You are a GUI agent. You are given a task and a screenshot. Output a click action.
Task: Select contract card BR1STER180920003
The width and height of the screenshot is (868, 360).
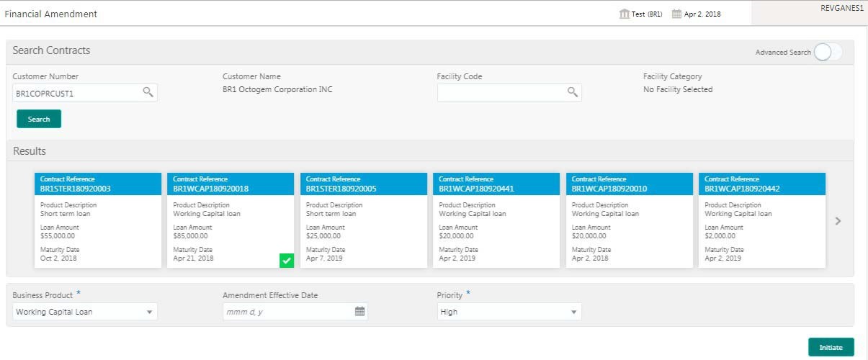tap(98, 220)
